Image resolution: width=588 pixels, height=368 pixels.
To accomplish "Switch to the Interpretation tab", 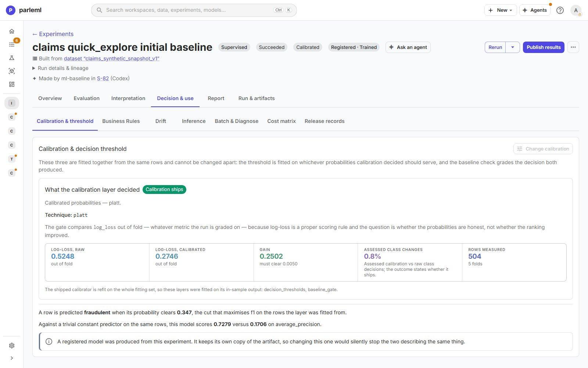I will tap(128, 98).
